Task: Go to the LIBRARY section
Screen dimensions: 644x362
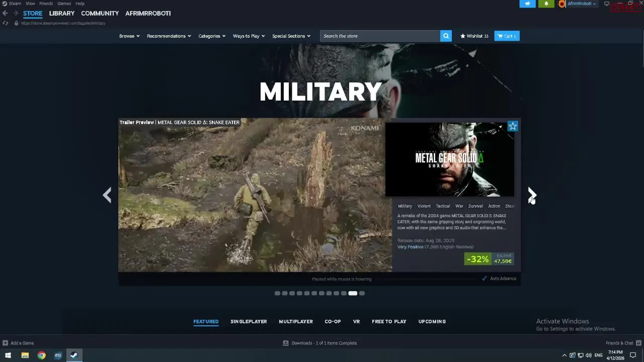Action: click(x=62, y=13)
